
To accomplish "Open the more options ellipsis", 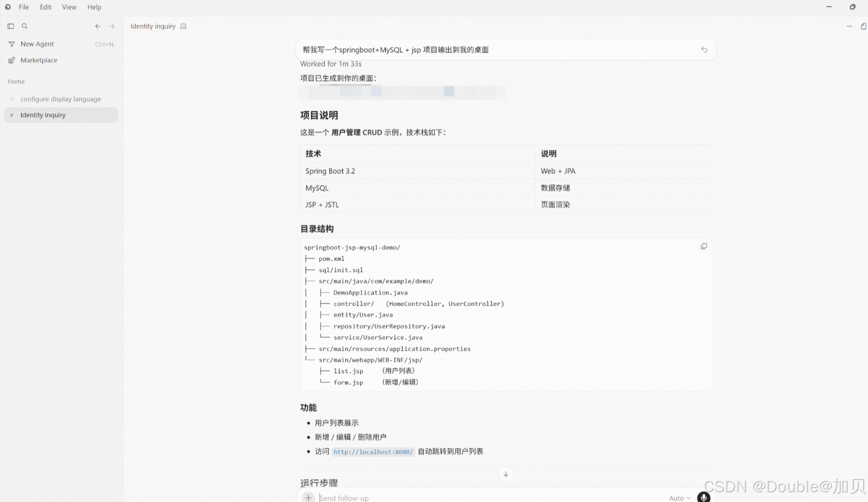I will 849,26.
